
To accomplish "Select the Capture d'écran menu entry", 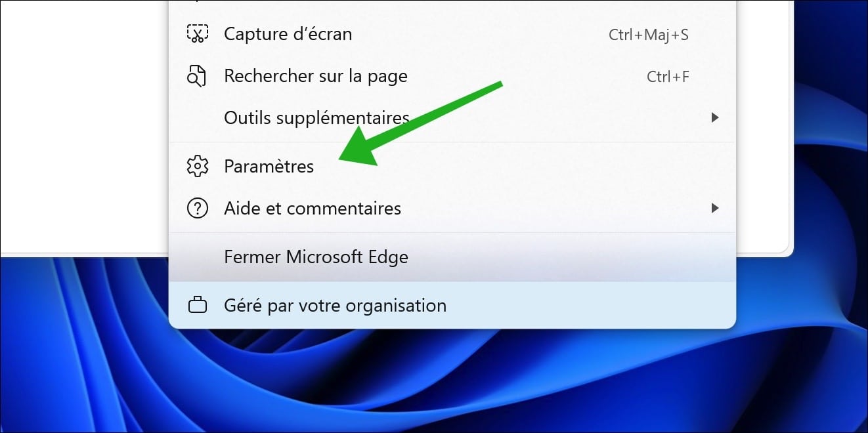I will point(452,34).
